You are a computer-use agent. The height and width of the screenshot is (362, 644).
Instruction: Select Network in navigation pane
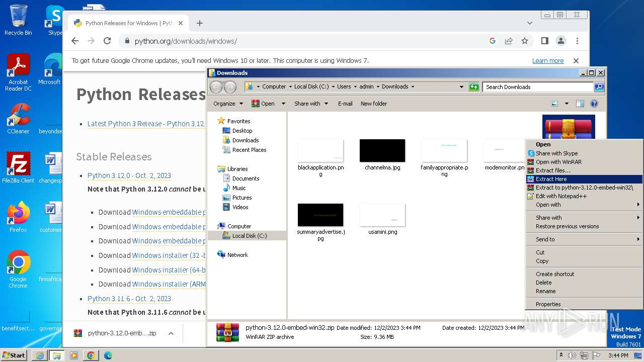(233, 255)
